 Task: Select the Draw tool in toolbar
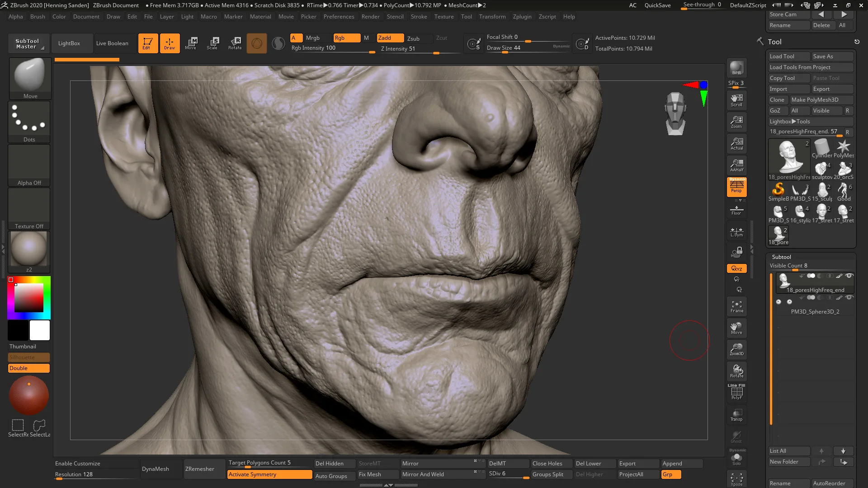pyautogui.click(x=169, y=42)
